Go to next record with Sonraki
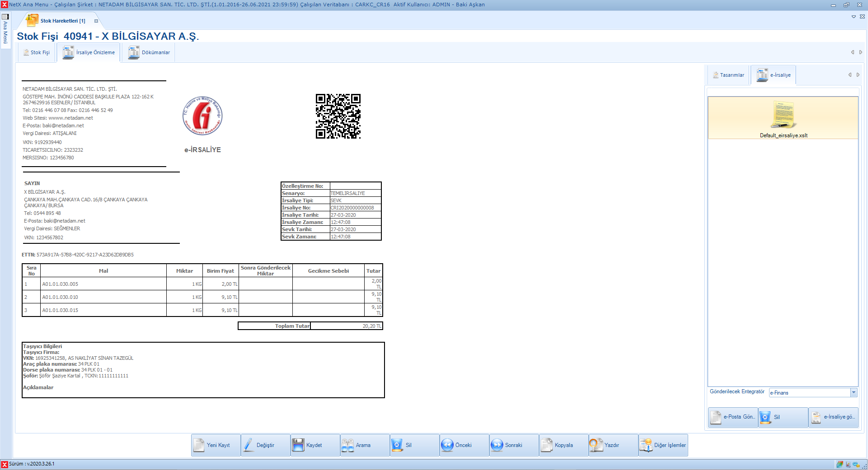868x470 pixels. (514, 445)
